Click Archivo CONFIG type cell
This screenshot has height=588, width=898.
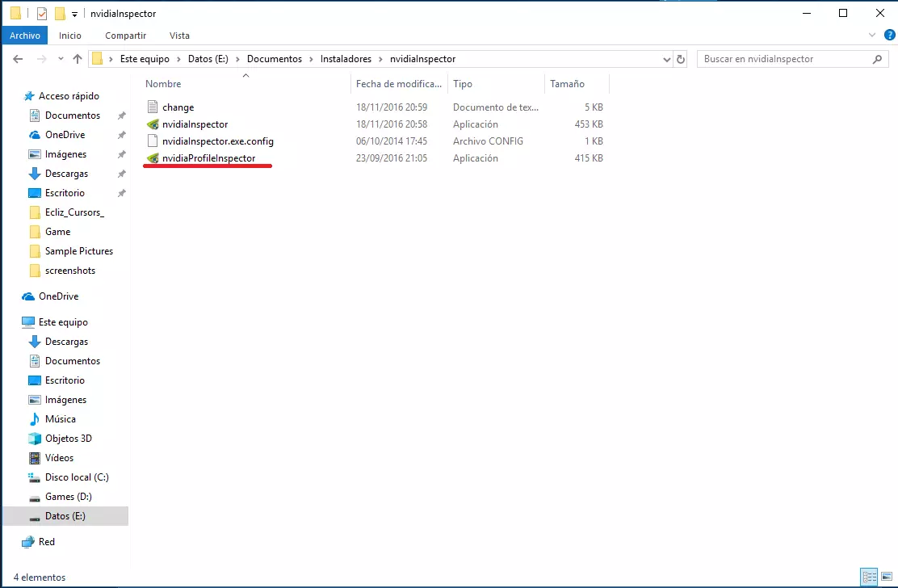(488, 141)
